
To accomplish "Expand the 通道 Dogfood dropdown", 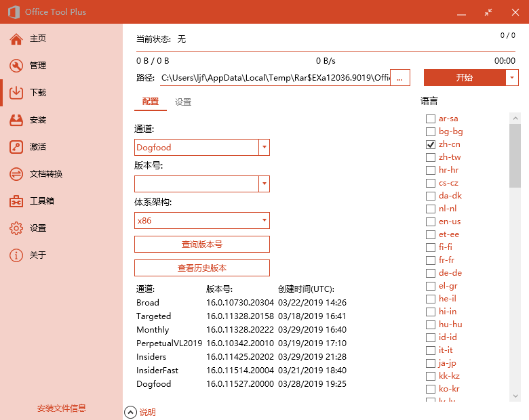I will [264, 147].
